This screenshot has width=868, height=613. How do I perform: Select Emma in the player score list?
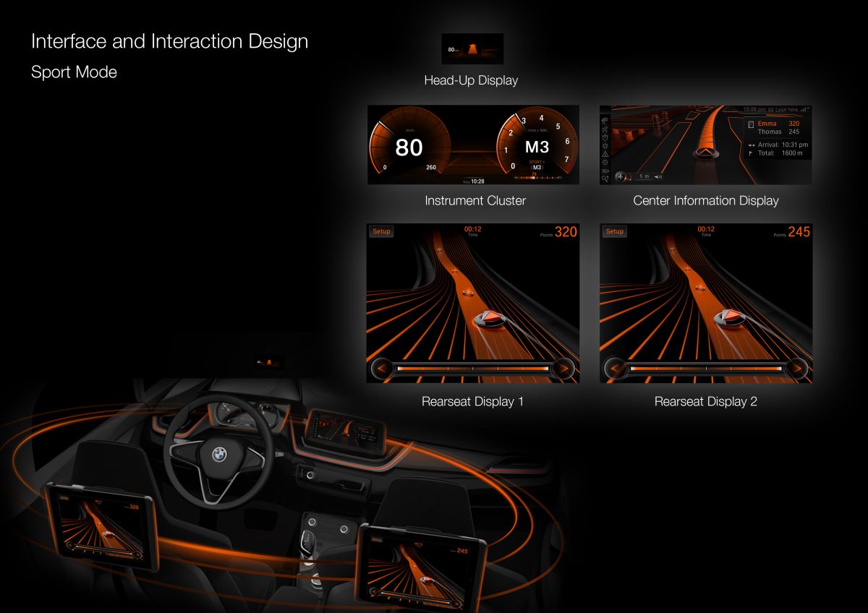tap(767, 124)
